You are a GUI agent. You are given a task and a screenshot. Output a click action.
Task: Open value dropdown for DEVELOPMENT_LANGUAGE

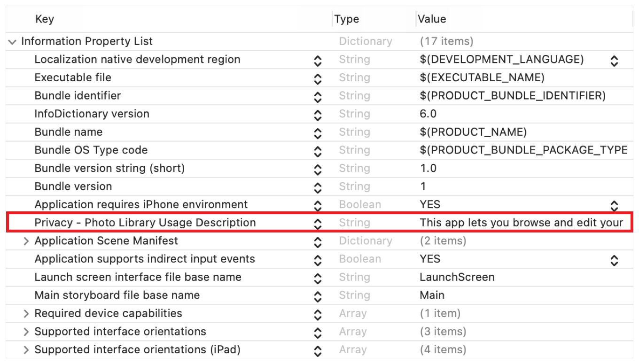pos(614,61)
